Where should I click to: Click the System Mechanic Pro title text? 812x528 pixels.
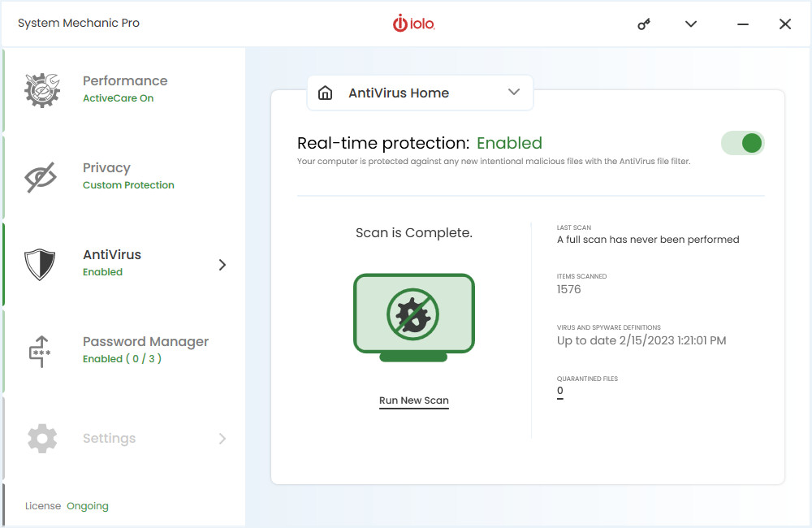[x=79, y=23]
